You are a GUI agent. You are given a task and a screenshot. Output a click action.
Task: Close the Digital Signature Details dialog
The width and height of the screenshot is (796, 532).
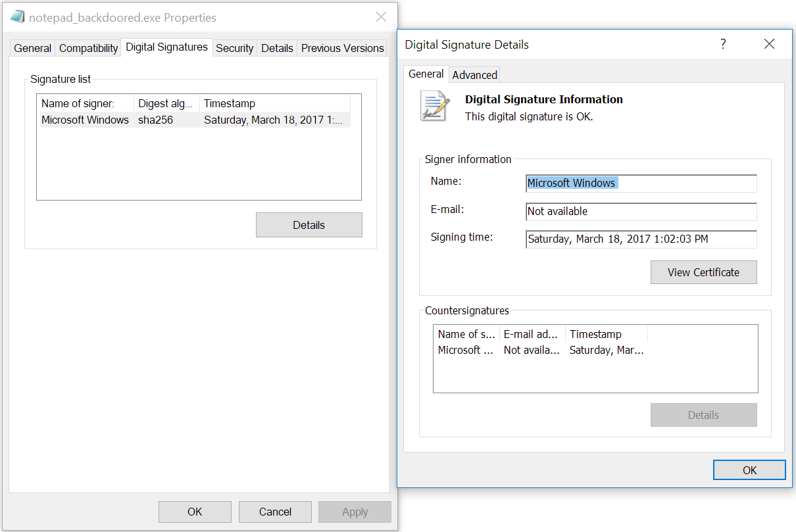pos(769,44)
